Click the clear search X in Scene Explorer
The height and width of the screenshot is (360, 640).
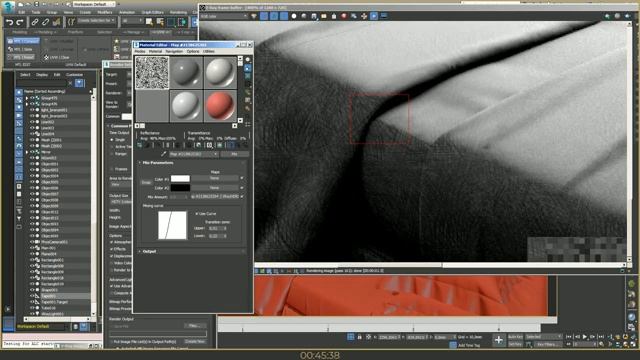[70, 83]
